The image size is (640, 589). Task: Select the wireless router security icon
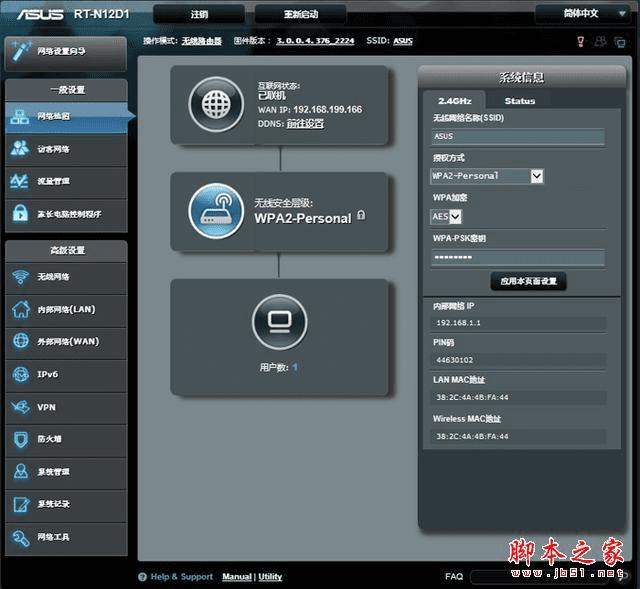pyautogui.click(x=216, y=211)
